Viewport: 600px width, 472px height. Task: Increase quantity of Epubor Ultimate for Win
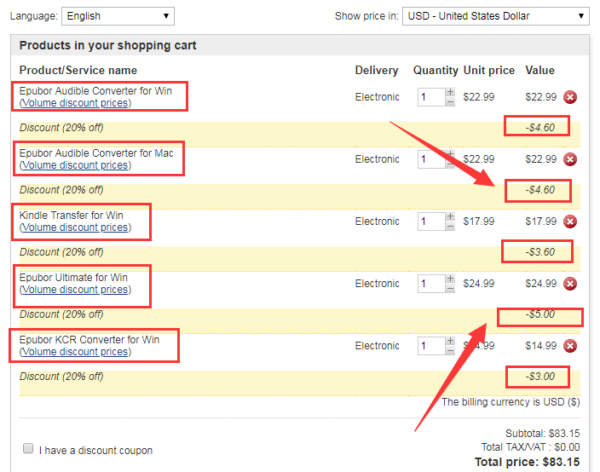point(450,279)
